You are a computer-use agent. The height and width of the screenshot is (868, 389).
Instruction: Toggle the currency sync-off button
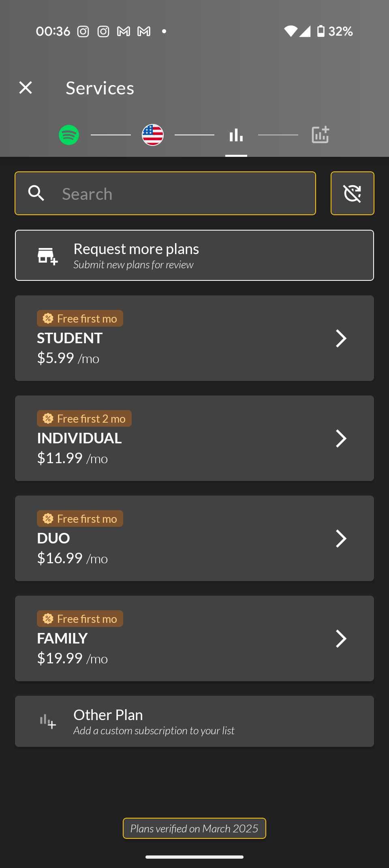click(352, 193)
